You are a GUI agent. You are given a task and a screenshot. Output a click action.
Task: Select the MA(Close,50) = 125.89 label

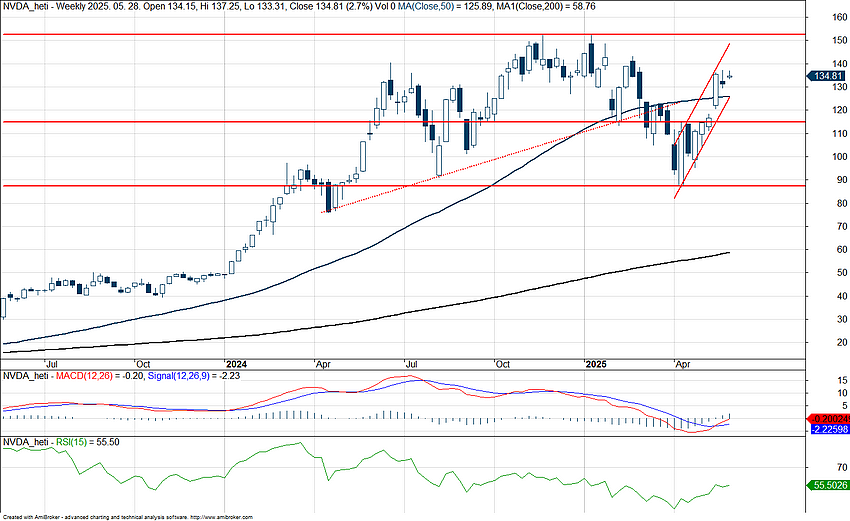444,7
